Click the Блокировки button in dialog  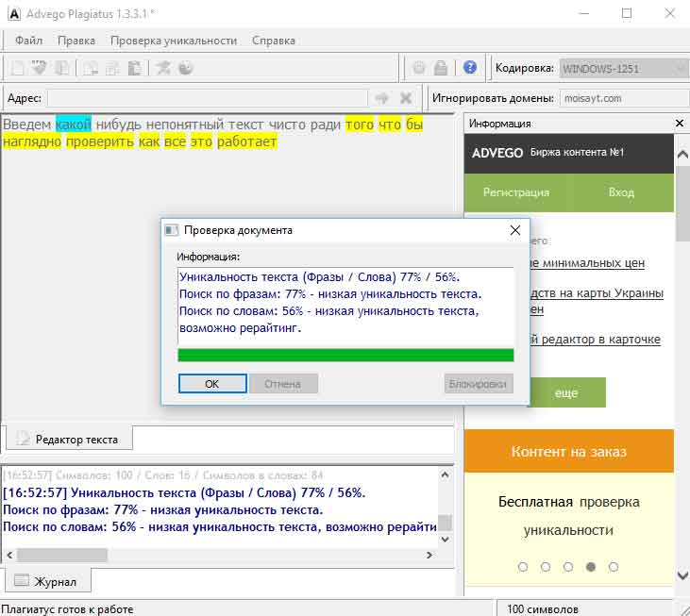coord(478,384)
